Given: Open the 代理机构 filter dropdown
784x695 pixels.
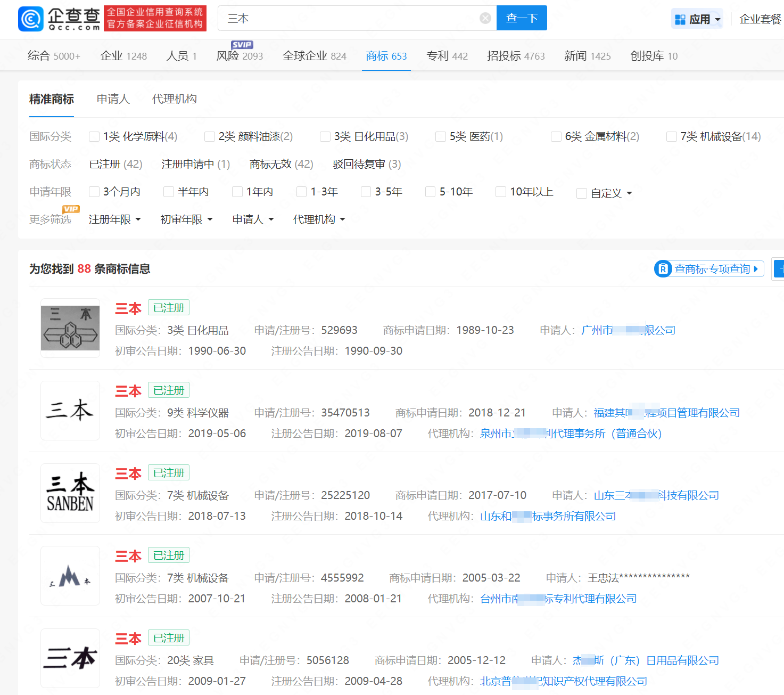Looking at the screenshot, I should tap(319, 219).
